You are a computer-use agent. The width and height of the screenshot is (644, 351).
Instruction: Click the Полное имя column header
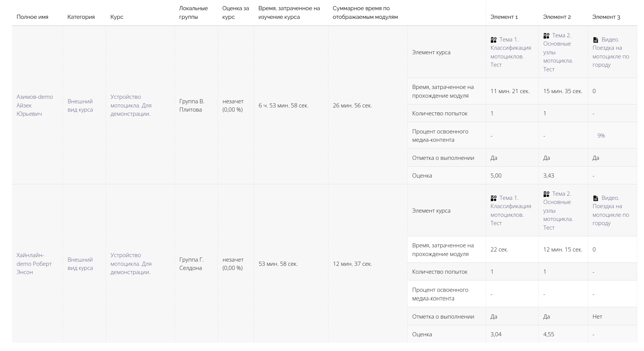point(32,17)
